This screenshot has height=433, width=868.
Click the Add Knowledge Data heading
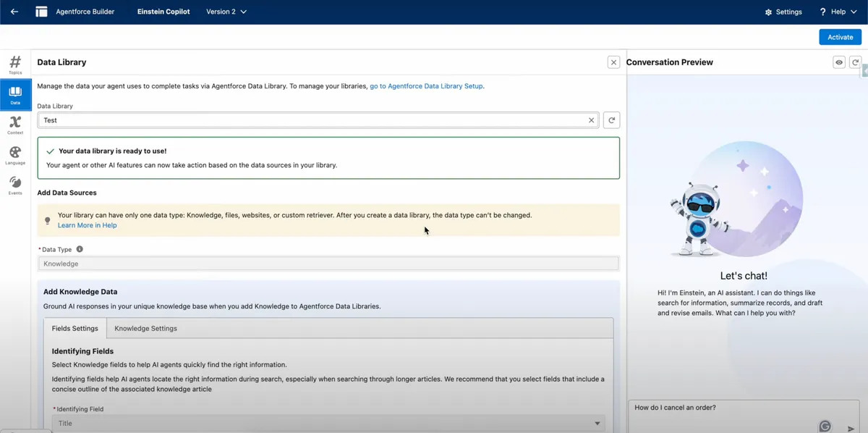tap(80, 292)
